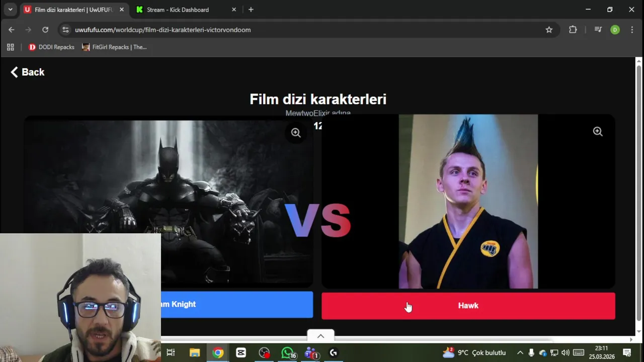644x362 pixels.
Task: Reload the current page
Action: tap(45, 30)
